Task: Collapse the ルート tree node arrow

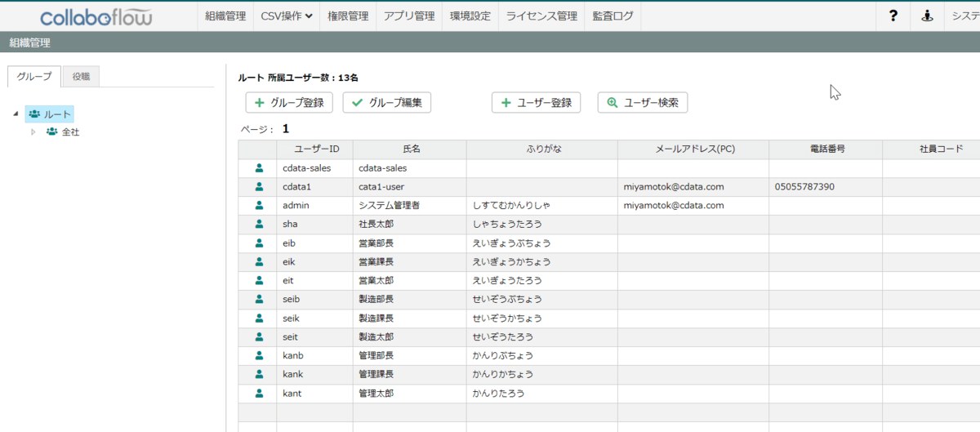Action: (x=16, y=114)
